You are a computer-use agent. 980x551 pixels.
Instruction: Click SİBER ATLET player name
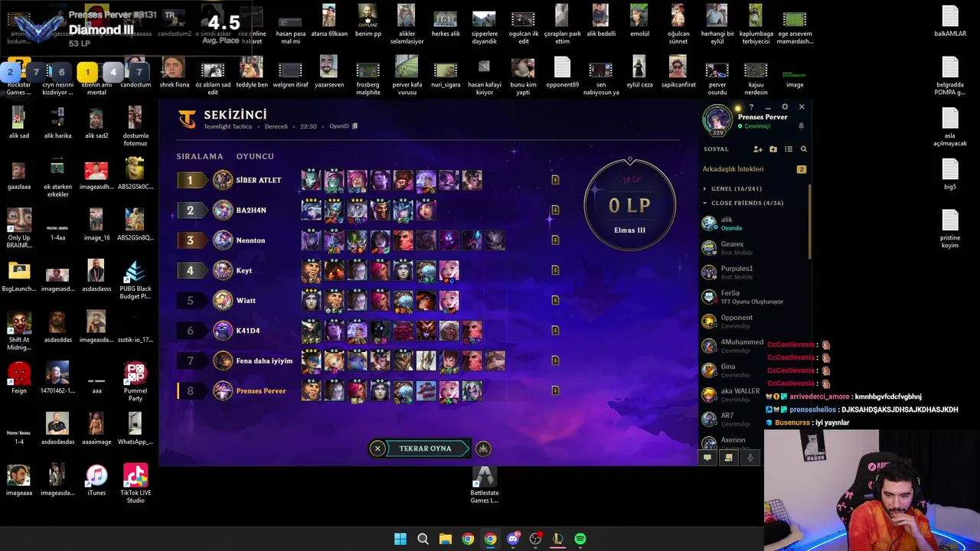[x=258, y=180]
